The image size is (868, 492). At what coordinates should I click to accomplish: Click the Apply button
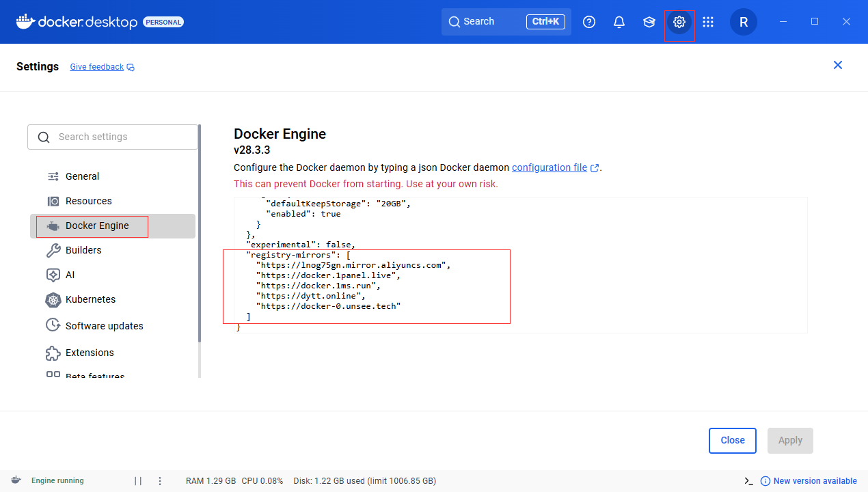(790, 440)
